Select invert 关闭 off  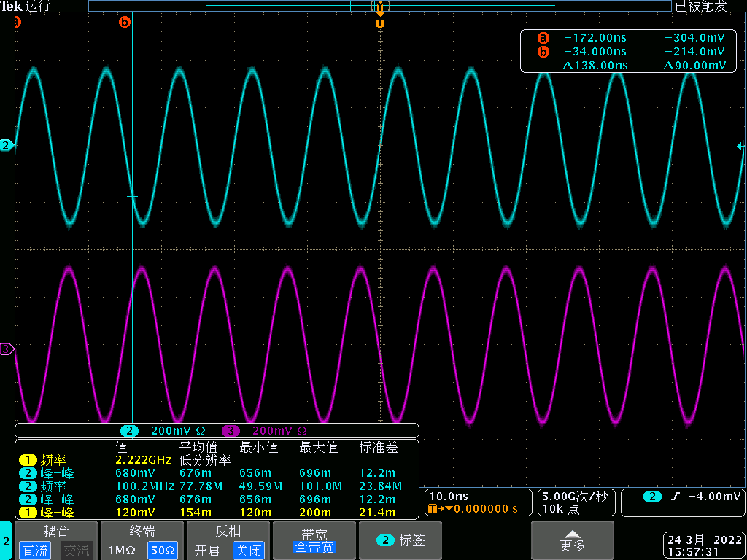(249, 551)
